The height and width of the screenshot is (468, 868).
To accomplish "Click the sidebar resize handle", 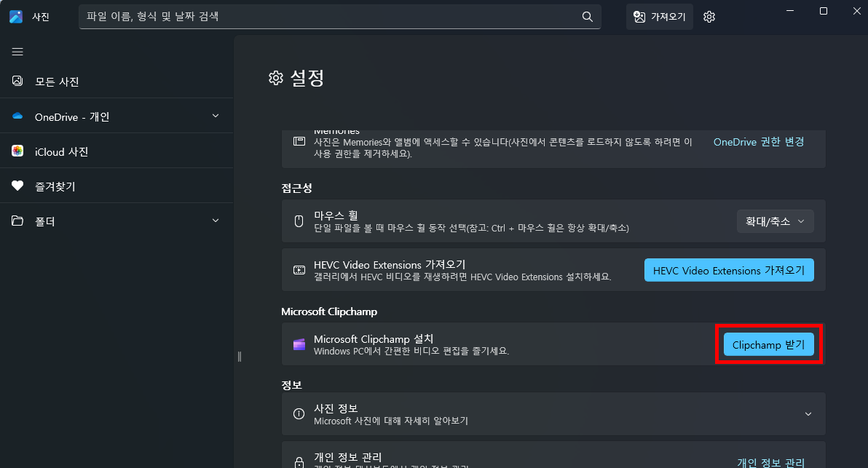I will pyautogui.click(x=239, y=356).
